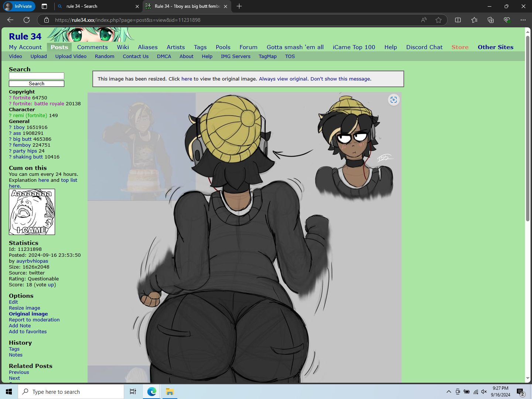Viewport: 532px width, 399px height.
Task: Open the Pools navigation item
Action: (223, 47)
